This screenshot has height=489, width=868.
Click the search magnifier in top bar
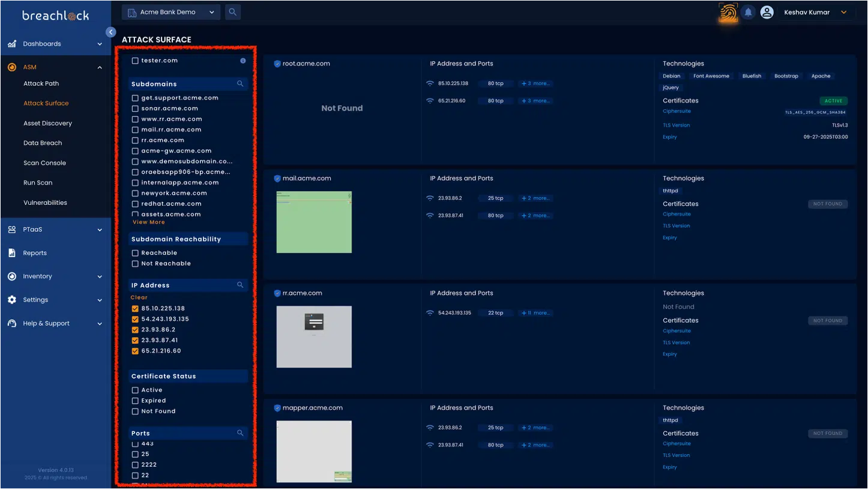[x=233, y=12]
